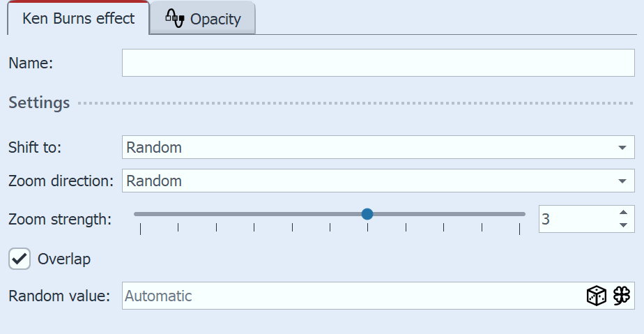Select the Ken Burns effect tab
This screenshot has width=644, height=334.
click(78, 18)
